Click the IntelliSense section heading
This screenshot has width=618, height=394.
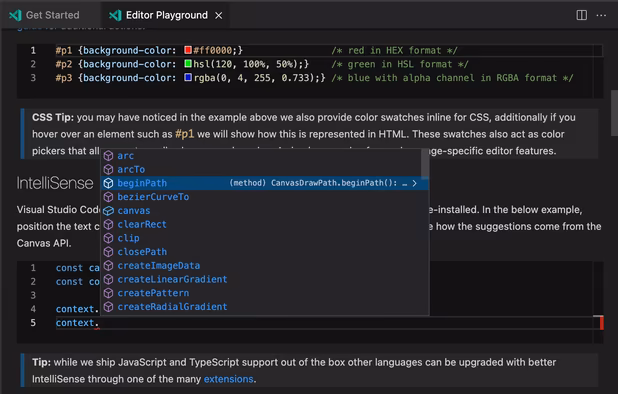pos(55,183)
